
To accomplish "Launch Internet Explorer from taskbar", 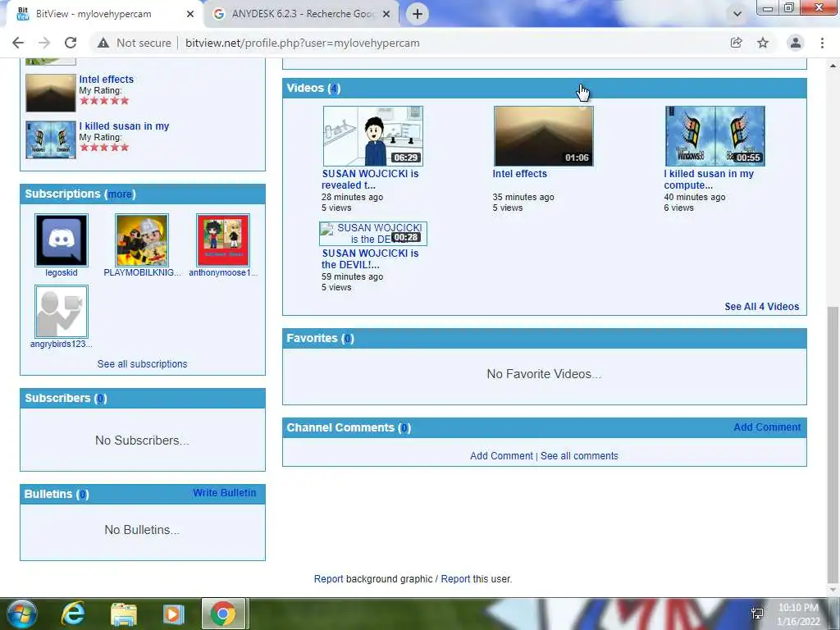I will click(73, 614).
